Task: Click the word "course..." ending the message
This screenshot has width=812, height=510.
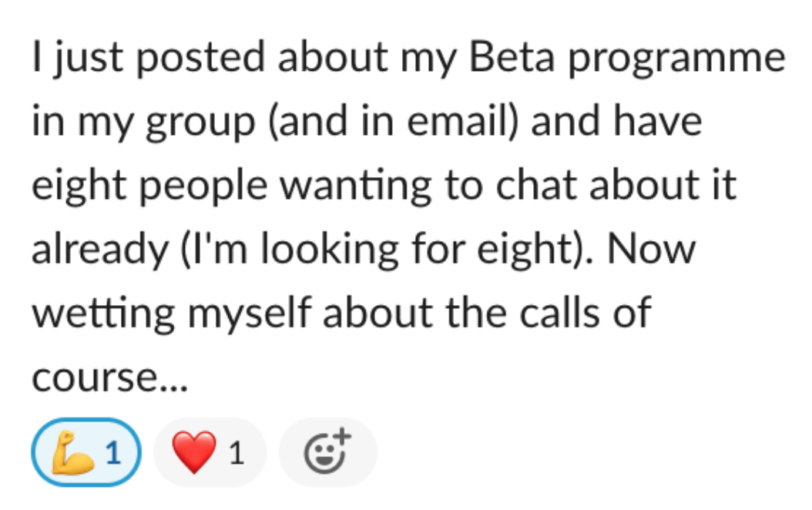Action: pyautogui.click(x=109, y=377)
